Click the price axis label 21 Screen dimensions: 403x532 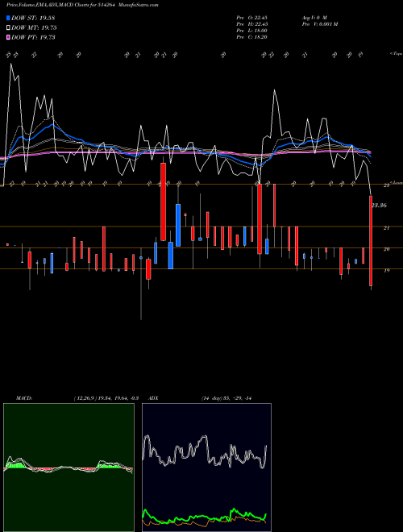click(x=386, y=227)
